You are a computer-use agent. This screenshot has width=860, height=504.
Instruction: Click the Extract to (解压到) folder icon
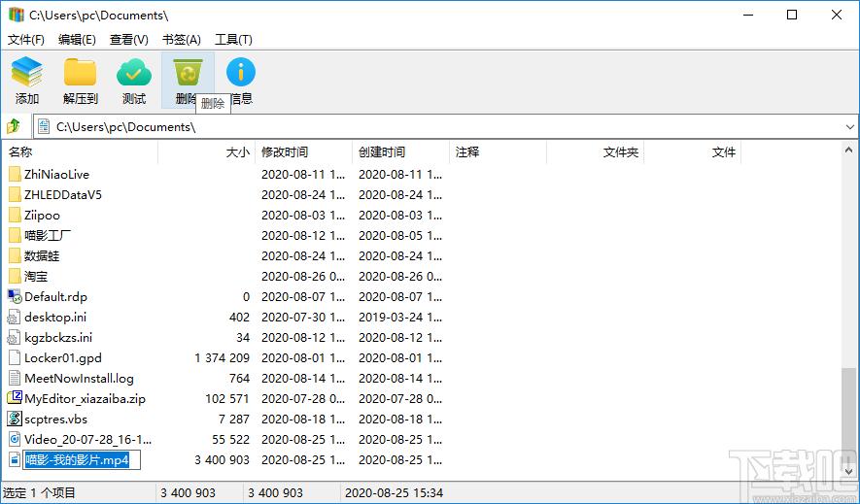pyautogui.click(x=80, y=72)
